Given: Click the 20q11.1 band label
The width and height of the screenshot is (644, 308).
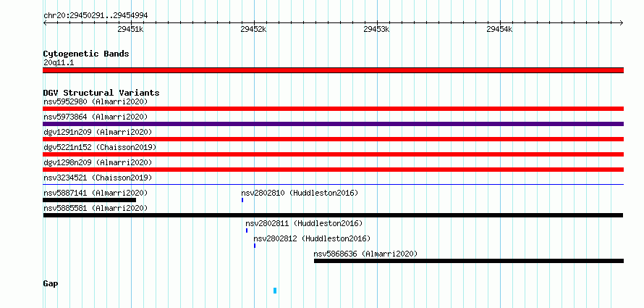Looking at the screenshot, I should pyautogui.click(x=59, y=63).
